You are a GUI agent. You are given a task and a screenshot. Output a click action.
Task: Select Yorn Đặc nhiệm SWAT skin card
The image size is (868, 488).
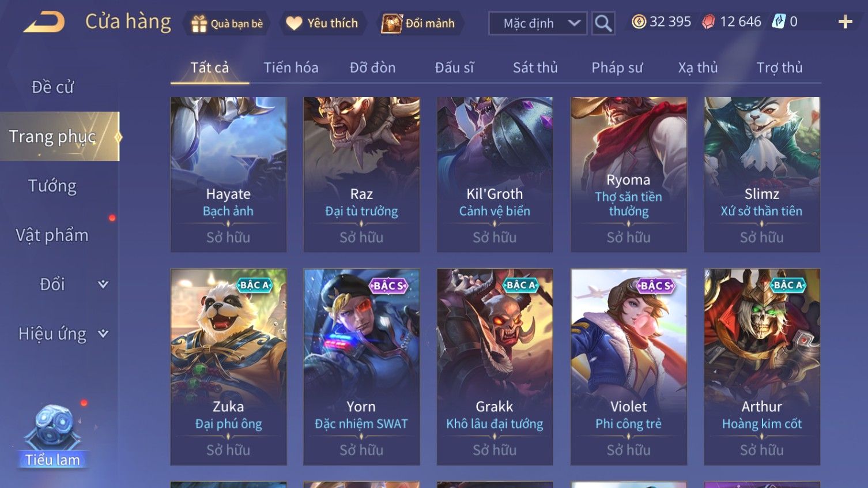coord(361,367)
